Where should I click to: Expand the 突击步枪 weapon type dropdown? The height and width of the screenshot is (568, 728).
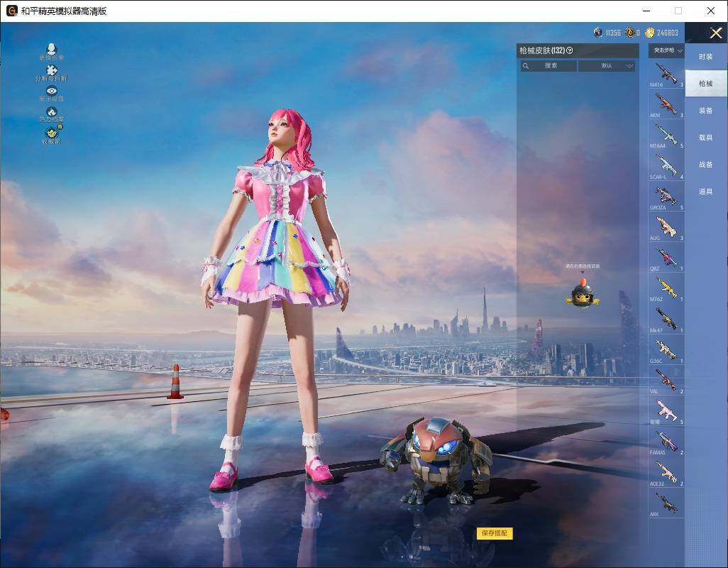coord(667,50)
